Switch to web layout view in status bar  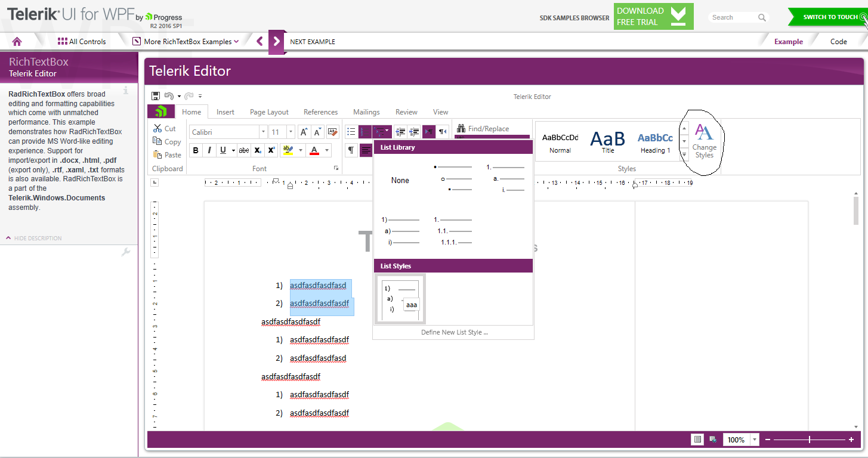click(x=713, y=440)
